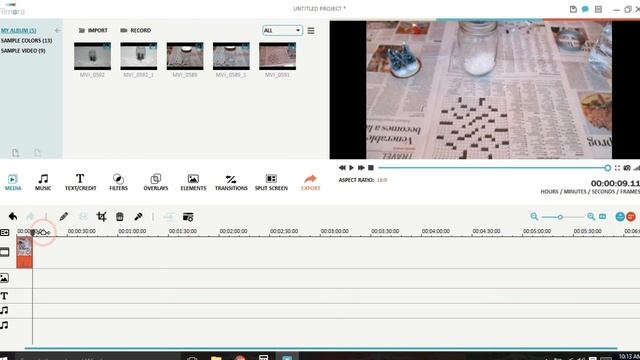
Task: Click the blue round timeline mode button
Action: pyautogui.click(x=620, y=216)
